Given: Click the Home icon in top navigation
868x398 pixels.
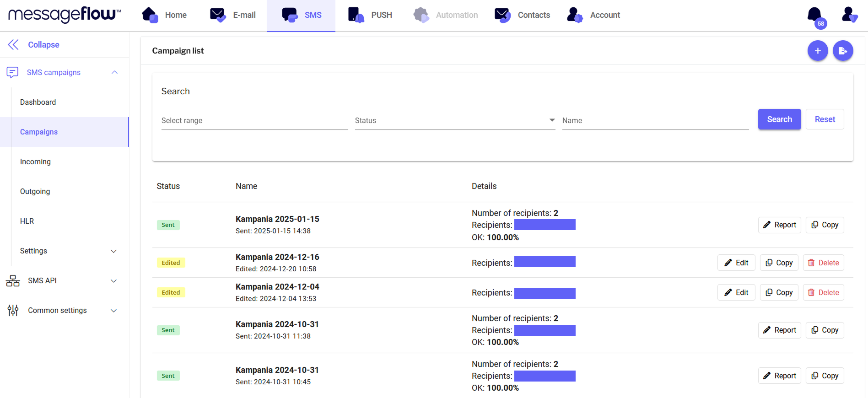Looking at the screenshot, I should pos(150,15).
